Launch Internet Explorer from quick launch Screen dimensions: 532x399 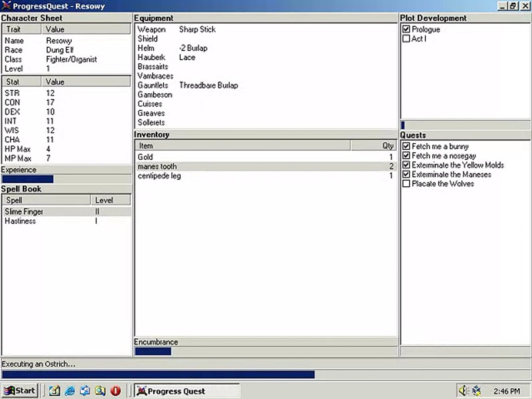pyautogui.click(x=70, y=391)
